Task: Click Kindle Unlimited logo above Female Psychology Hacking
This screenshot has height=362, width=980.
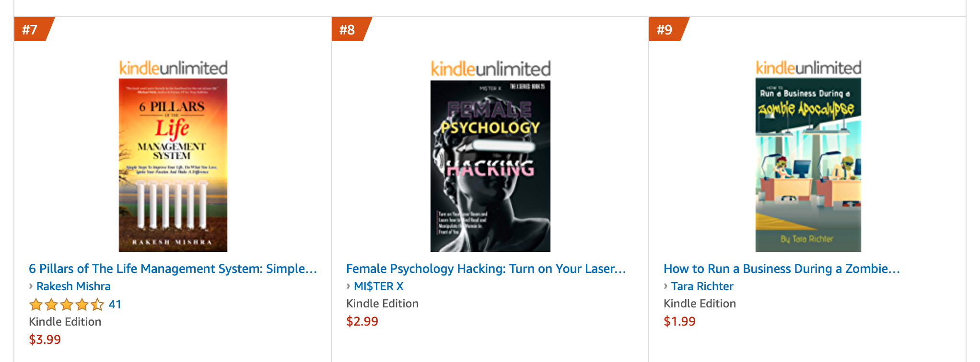Action: [490, 69]
